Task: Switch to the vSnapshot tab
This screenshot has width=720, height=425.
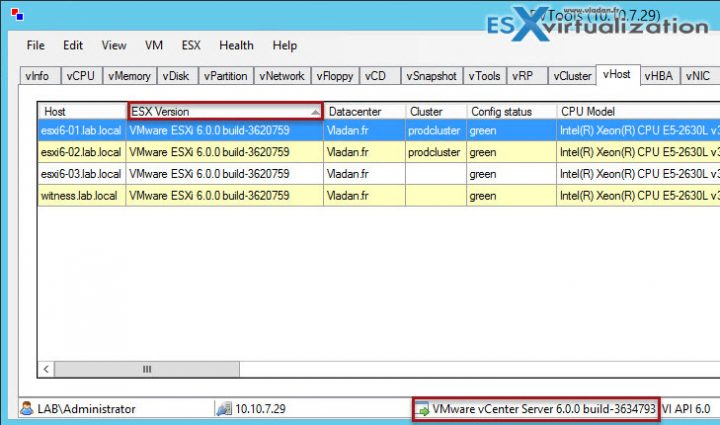Action: click(432, 76)
